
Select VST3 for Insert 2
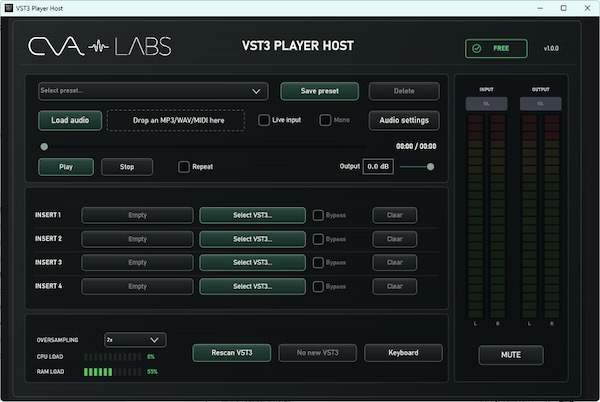(x=253, y=239)
